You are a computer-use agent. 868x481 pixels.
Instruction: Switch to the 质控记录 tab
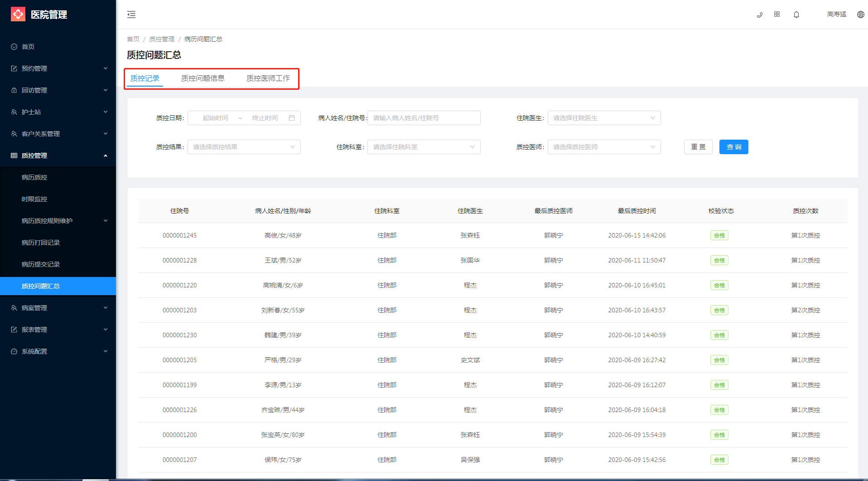(x=145, y=78)
